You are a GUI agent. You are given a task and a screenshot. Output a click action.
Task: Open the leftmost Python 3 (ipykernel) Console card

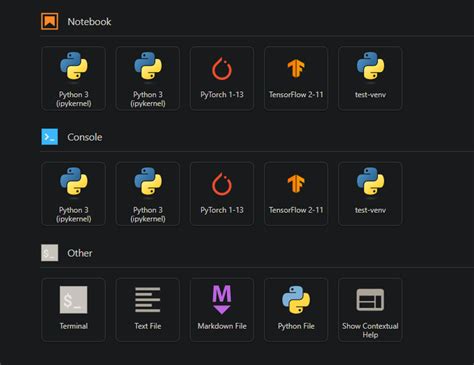click(74, 194)
